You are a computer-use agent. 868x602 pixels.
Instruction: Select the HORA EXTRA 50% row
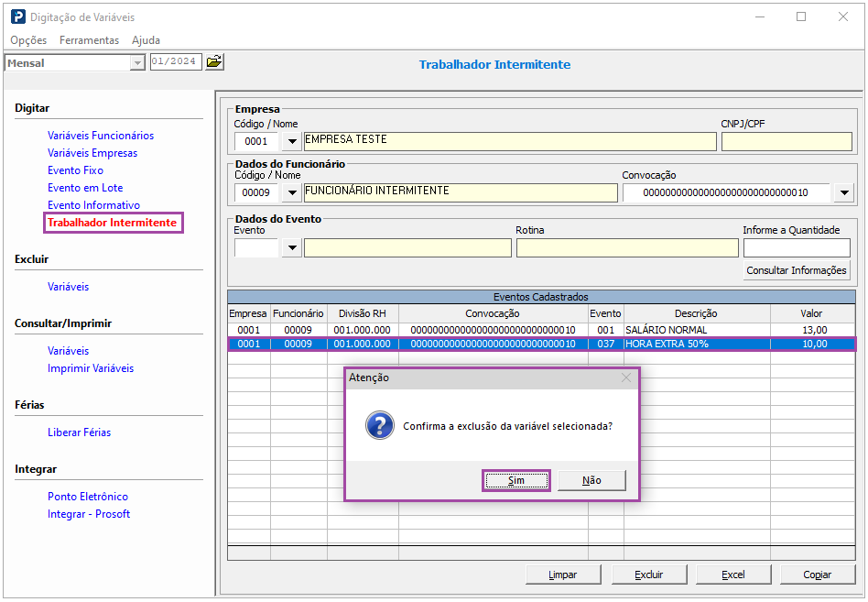541,344
